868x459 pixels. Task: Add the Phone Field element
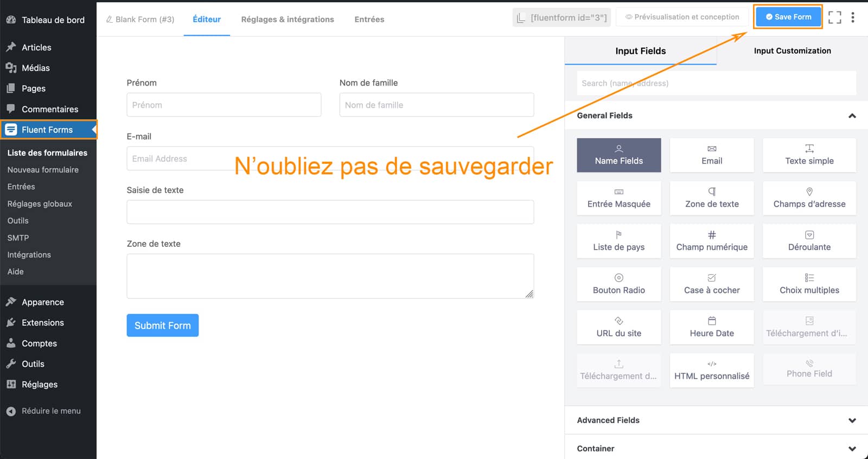tap(809, 369)
